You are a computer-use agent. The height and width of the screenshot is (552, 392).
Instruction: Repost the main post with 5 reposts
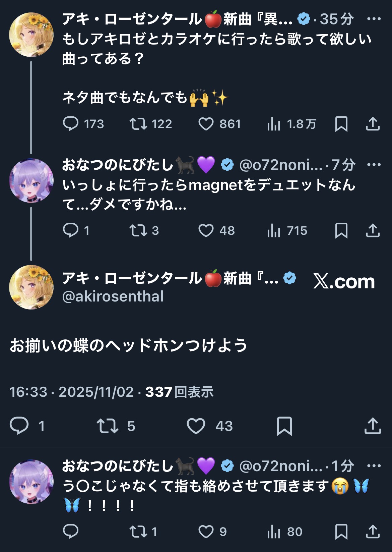107,426
